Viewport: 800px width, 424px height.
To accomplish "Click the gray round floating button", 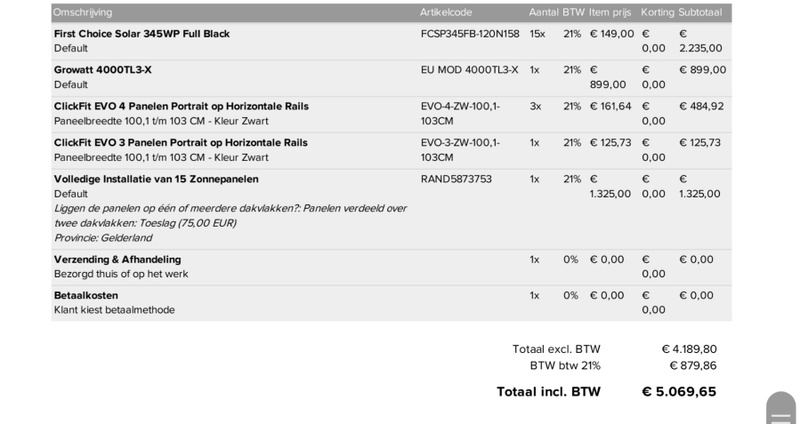I will pos(781,409).
